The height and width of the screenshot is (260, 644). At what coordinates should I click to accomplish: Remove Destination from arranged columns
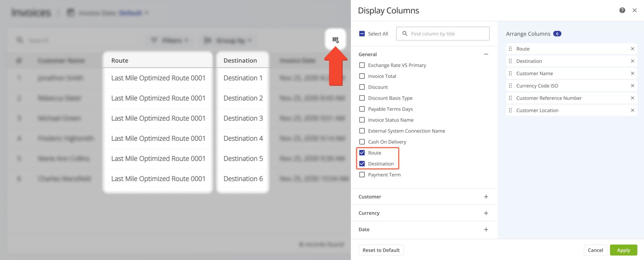[632, 61]
